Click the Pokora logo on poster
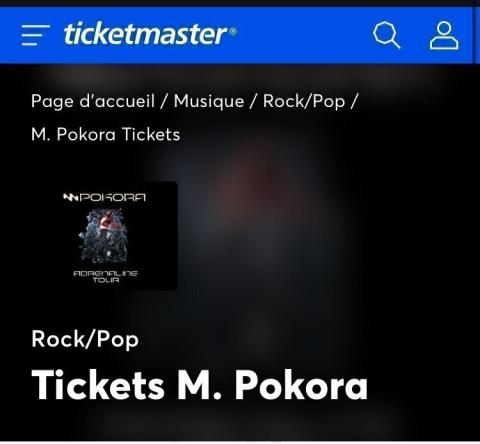 (x=104, y=197)
